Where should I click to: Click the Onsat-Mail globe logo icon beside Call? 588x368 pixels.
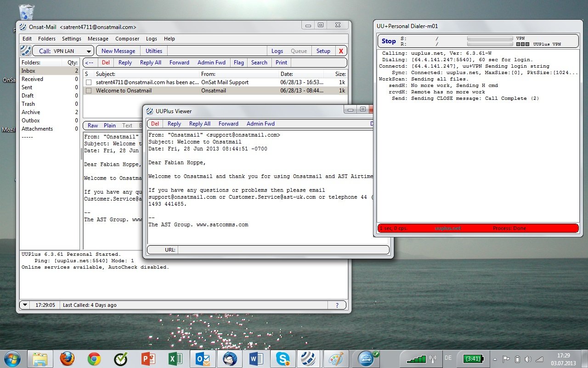point(26,51)
